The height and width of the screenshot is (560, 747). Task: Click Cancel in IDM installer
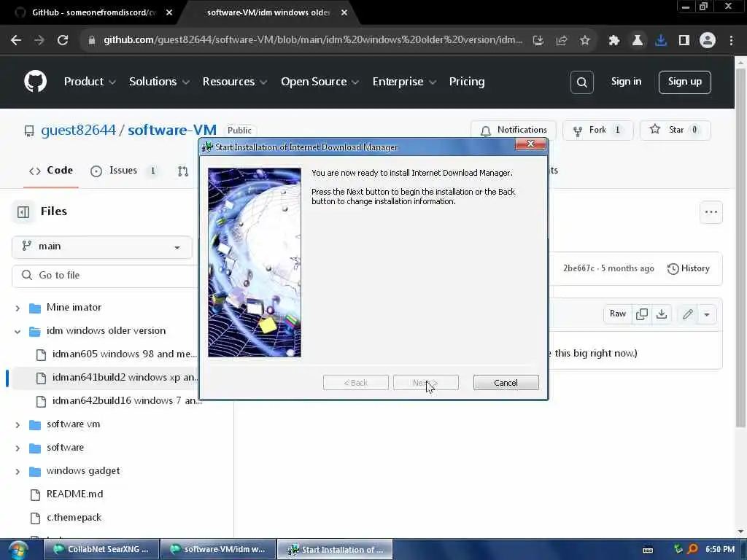[506, 382]
